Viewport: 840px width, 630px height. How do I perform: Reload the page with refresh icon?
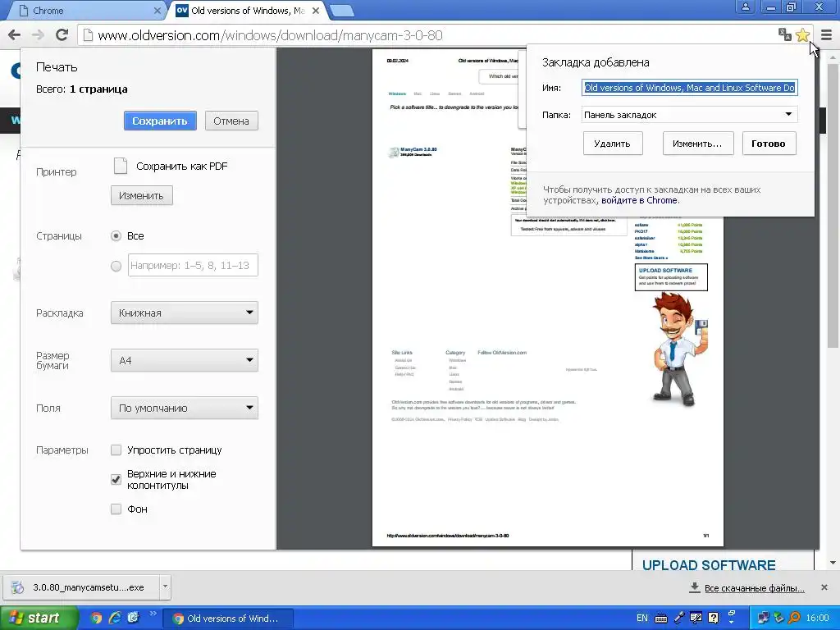click(x=62, y=35)
